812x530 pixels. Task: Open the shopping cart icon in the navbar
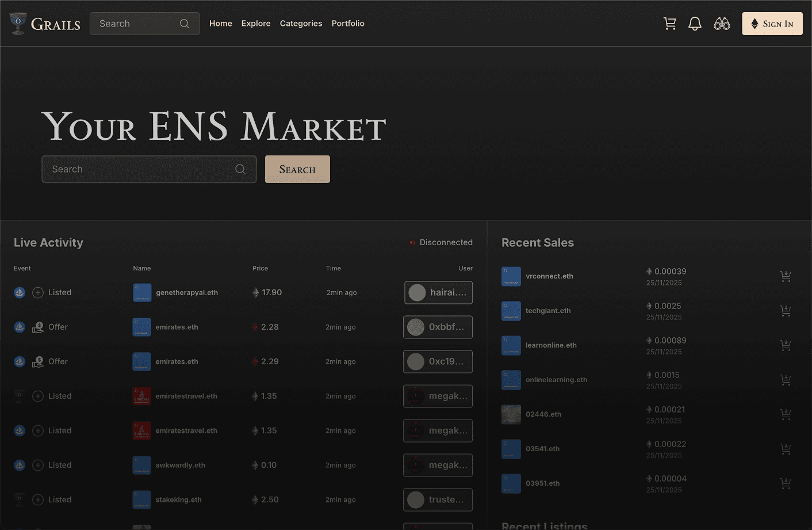[669, 24]
